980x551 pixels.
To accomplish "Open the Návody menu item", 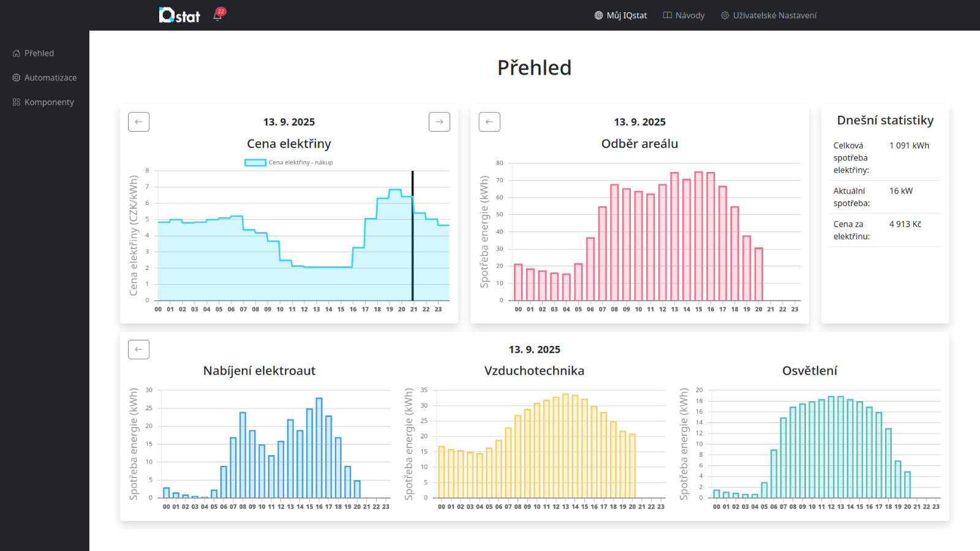I will 690,15.
